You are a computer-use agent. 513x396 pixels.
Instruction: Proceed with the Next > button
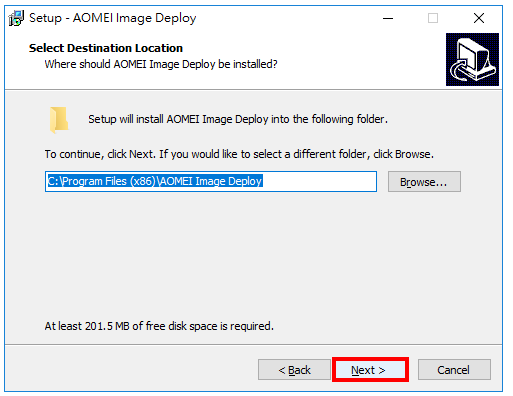370,370
